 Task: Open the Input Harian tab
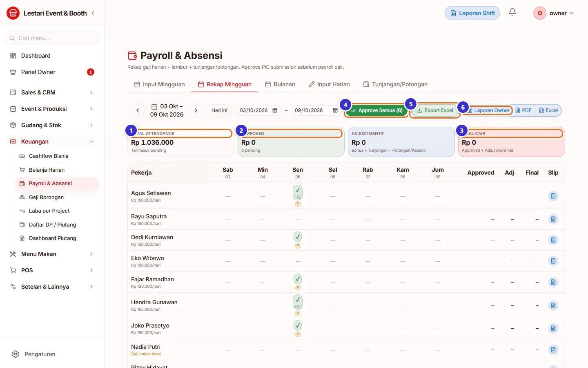coord(329,84)
